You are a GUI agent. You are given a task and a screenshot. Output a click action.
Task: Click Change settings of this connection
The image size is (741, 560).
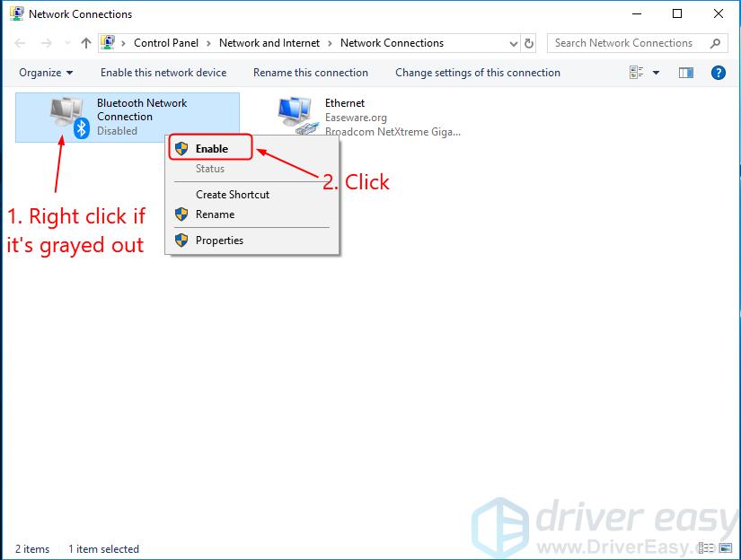tap(477, 73)
